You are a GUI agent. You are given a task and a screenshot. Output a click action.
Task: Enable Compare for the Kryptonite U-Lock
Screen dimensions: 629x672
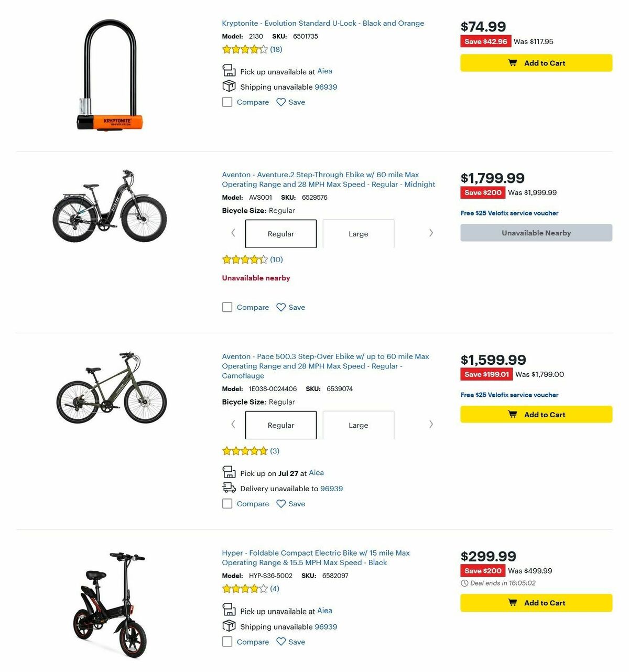(x=227, y=102)
